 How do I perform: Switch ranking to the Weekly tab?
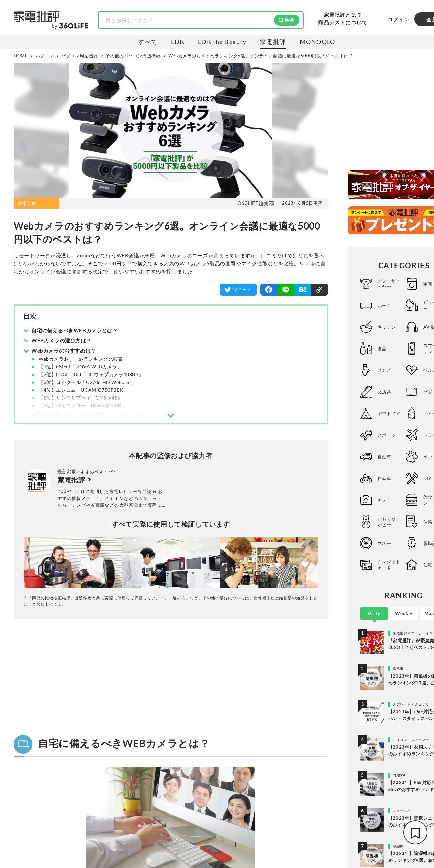click(x=404, y=613)
